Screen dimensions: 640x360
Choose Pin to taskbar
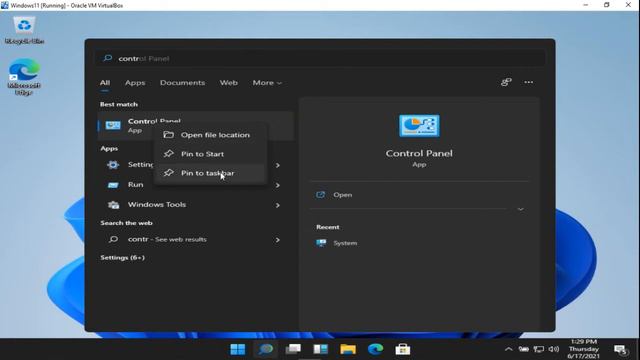210,173
